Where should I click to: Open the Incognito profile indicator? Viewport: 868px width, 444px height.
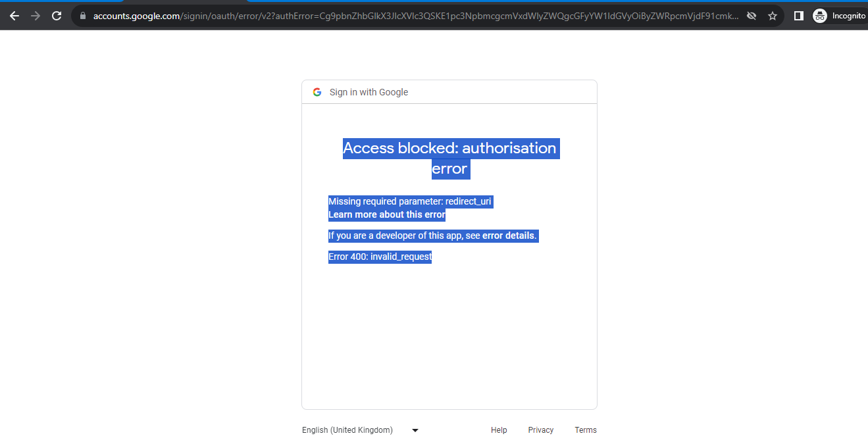pyautogui.click(x=840, y=16)
